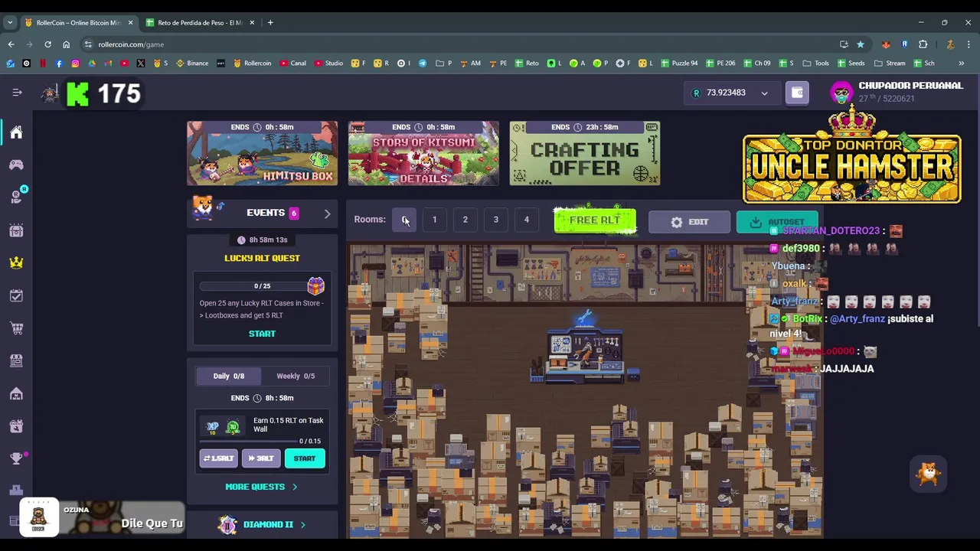
Task: Click the FREE RLT button
Action: 595,220
